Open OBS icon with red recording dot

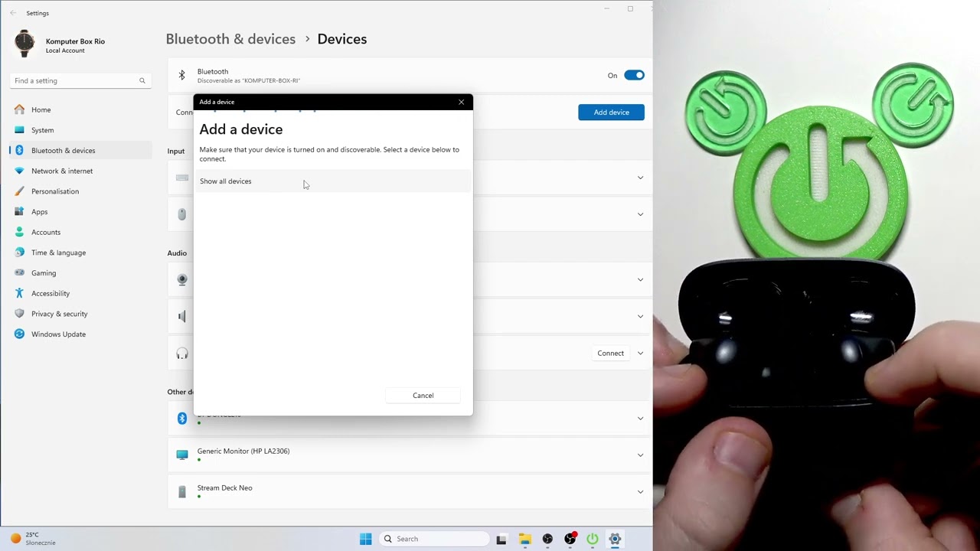(x=570, y=539)
